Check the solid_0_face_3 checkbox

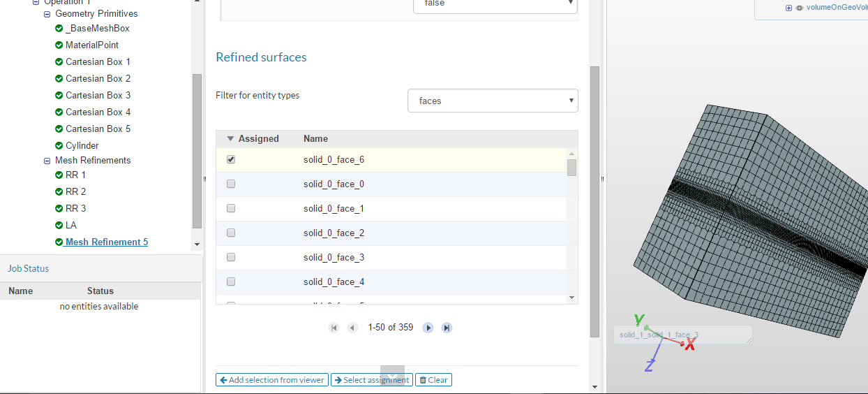click(x=231, y=258)
